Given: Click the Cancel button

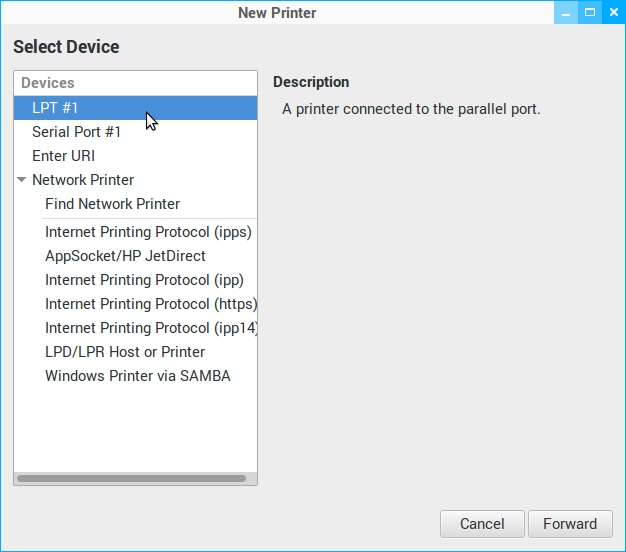Looking at the screenshot, I should click(x=482, y=524).
